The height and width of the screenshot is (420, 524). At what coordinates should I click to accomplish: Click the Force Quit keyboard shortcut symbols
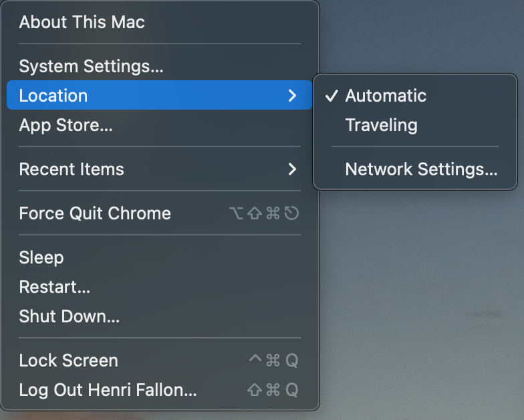pyautogui.click(x=263, y=214)
